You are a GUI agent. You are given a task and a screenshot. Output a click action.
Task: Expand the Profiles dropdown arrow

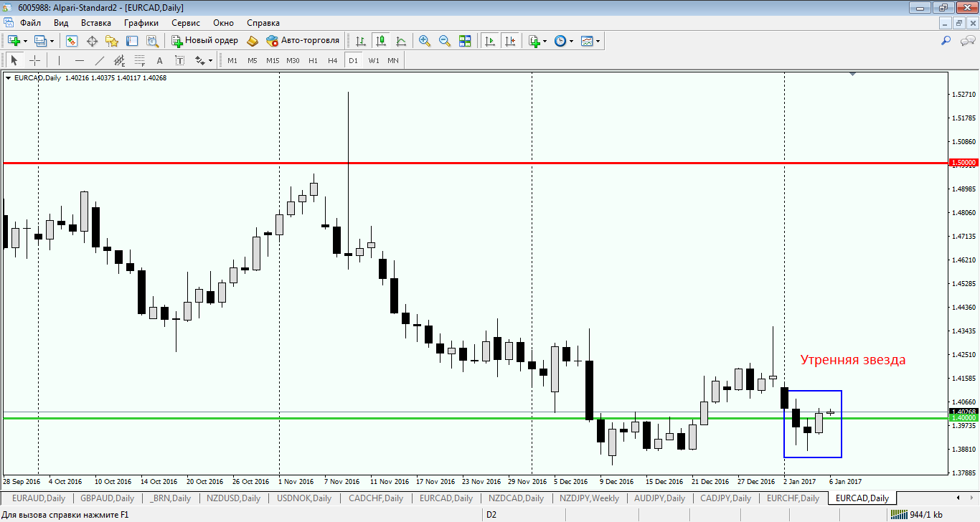click(52, 41)
